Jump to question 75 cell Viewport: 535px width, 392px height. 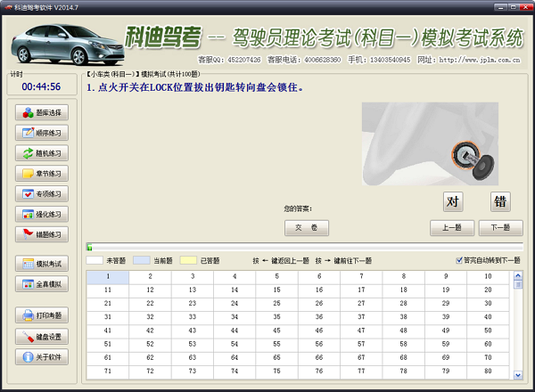pyautogui.click(x=276, y=372)
